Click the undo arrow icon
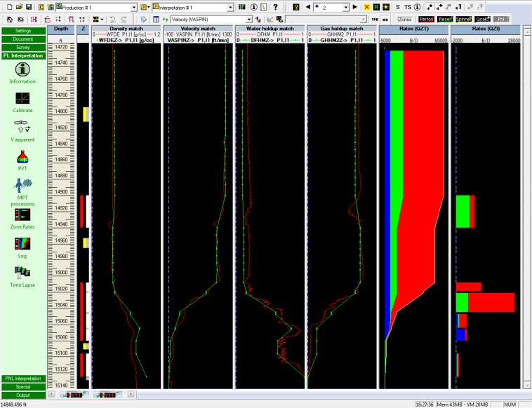The image size is (532, 408). [112, 20]
